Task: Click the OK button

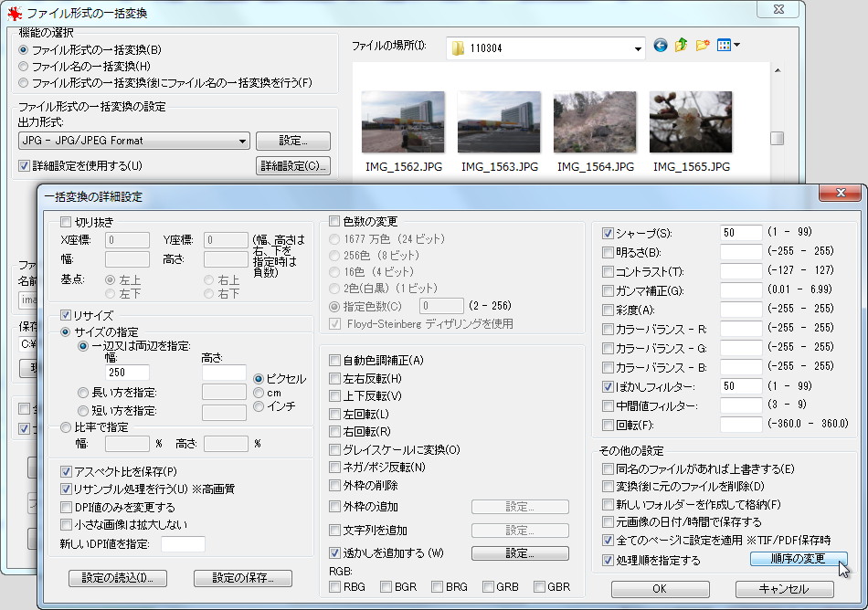Action: point(660,590)
